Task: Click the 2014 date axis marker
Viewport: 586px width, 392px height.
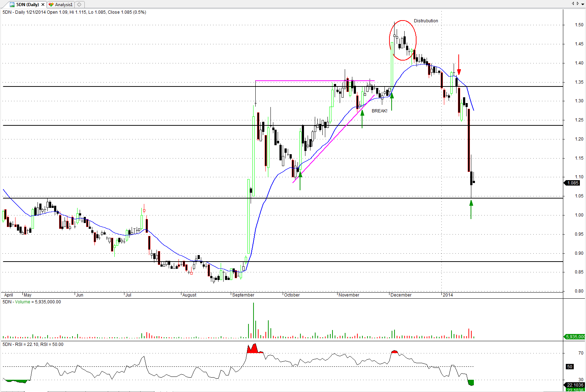Action: [448, 295]
